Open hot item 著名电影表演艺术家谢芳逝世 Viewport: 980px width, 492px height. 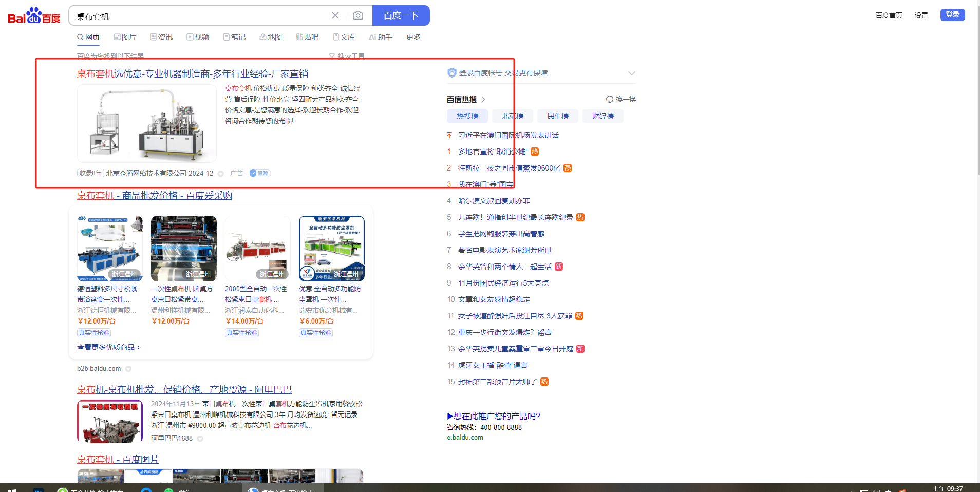(x=505, y=250)
